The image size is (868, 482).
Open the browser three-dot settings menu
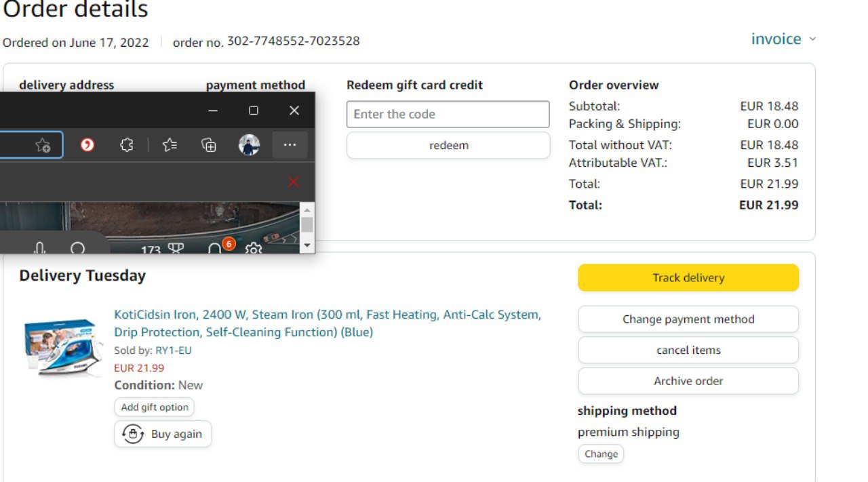click(290, 145)
